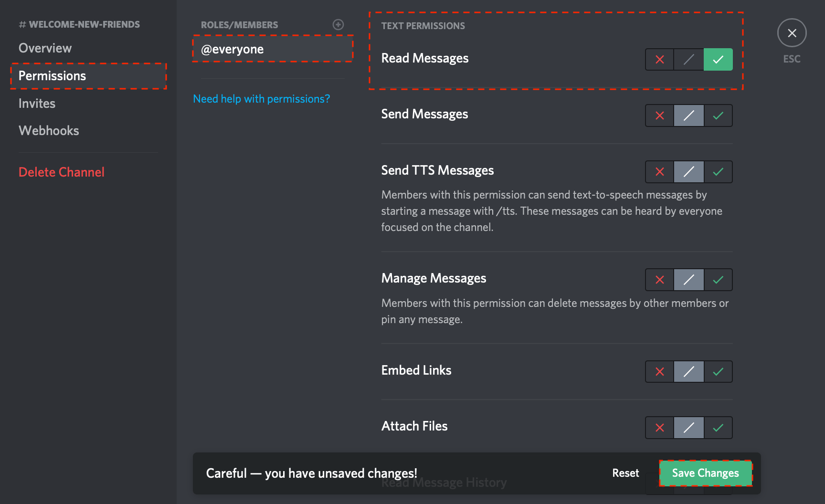Open the Webhooks tab
This screenshot has height=504, width=825.
[49, 131]
